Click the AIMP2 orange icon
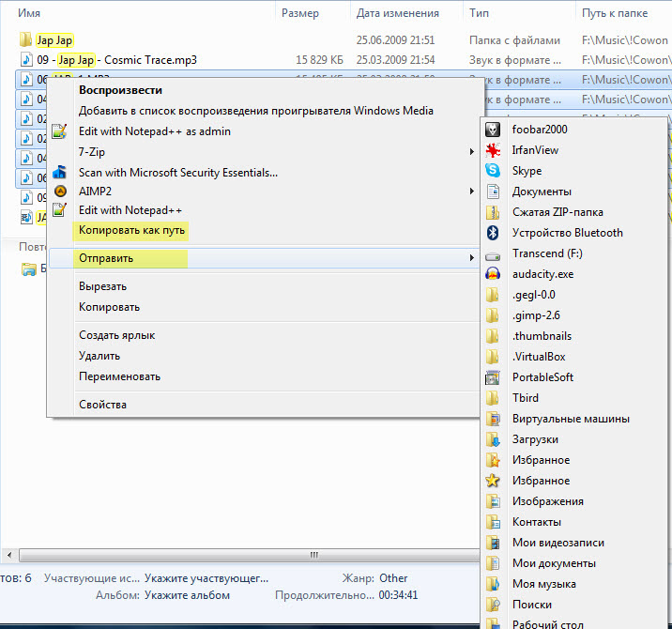This screenshot has width=672, height=629. tap(60, 191)
